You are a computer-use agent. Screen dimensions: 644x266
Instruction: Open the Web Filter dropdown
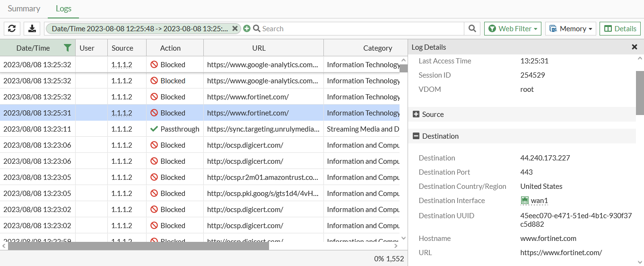click(513, 29)
